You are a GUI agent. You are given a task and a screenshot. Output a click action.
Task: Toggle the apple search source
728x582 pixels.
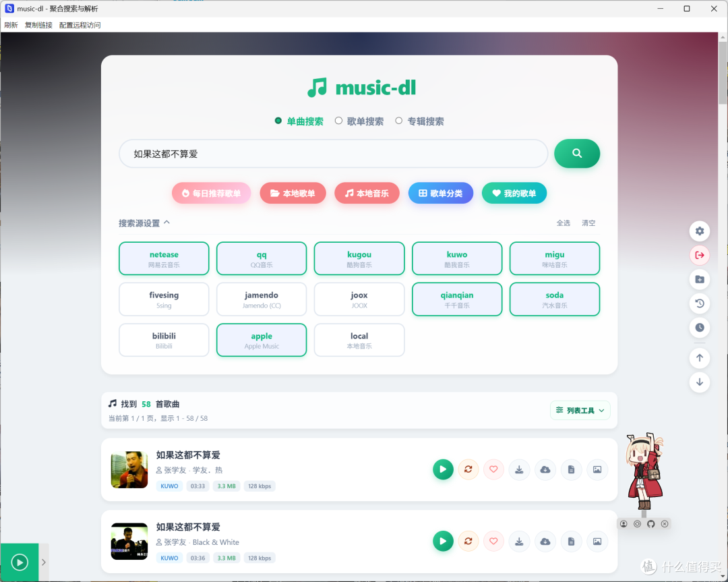[262, 340]
